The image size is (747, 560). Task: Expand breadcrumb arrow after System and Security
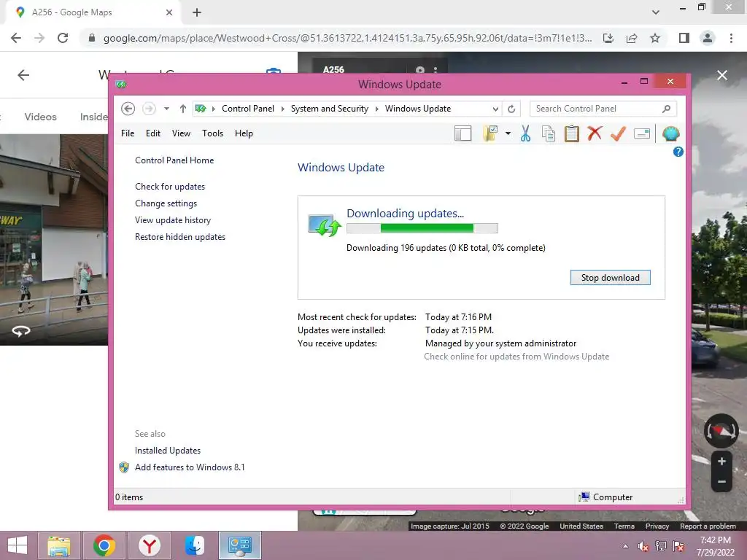[377, 109]
